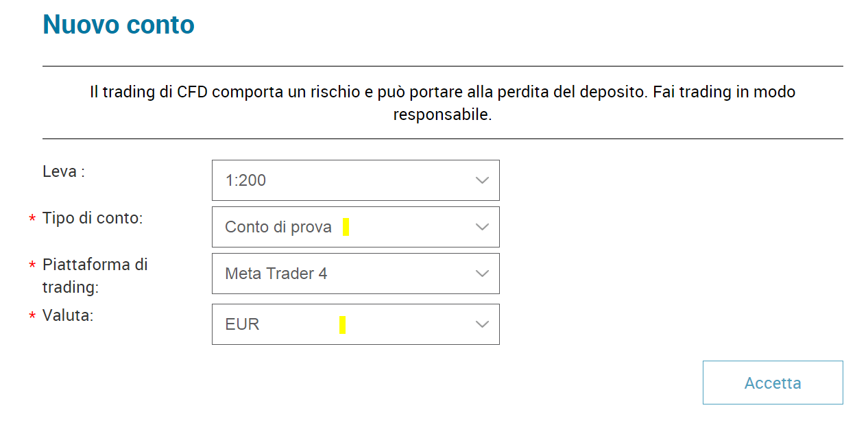Click the red asterisk next to Valuta
This screenshot has width=868, height=423.
pos(32,317)
